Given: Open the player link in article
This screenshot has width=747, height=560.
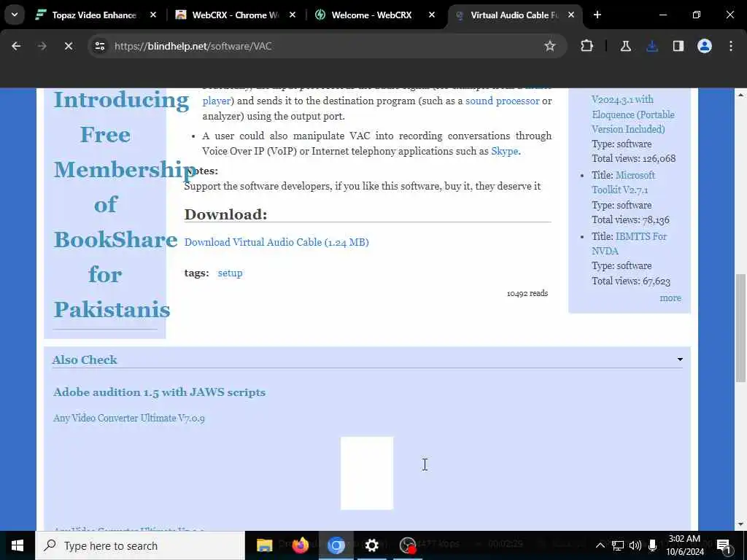Looking at the screenshot, I should point(216,101).
